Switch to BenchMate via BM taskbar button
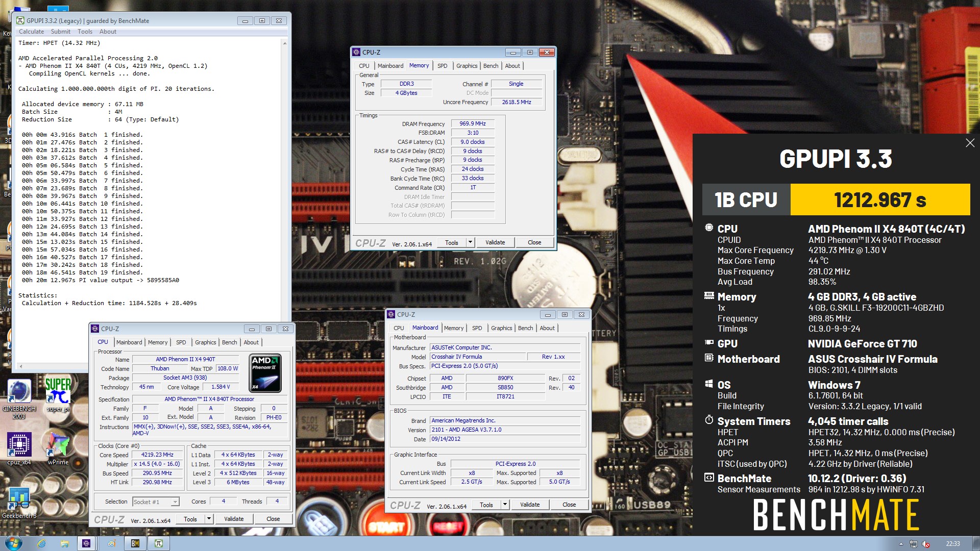The image size is (980, 551). (135, 544)
